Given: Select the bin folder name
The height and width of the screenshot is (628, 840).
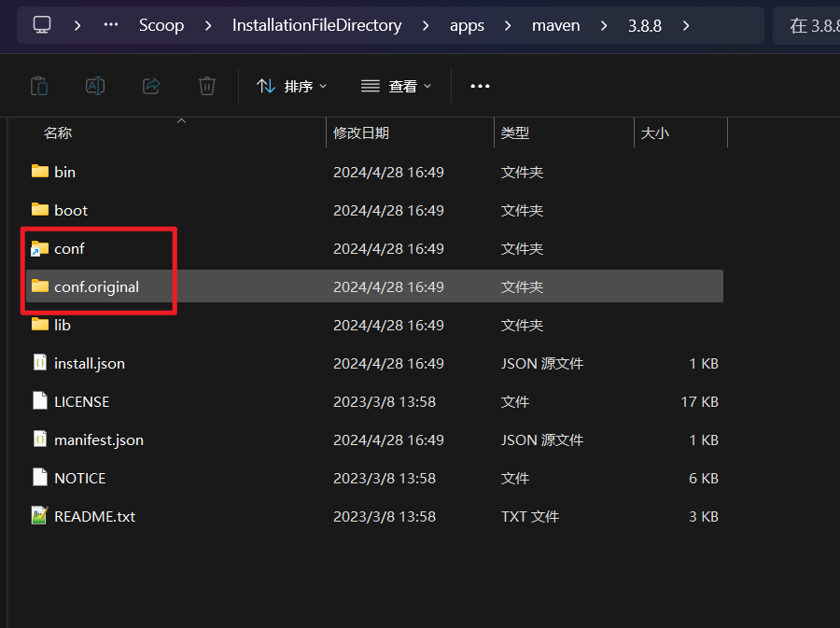Looking at the screenshot, I should pos(64,172).
